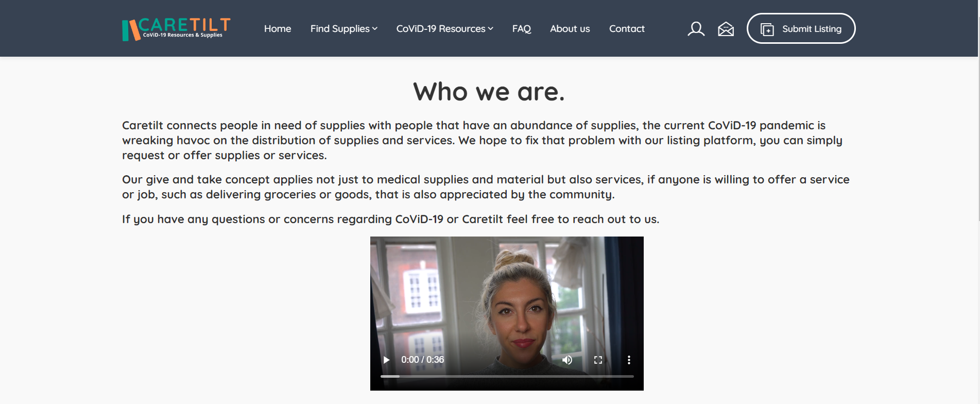Mute the video with speaker icon

(x=567, y=360)
